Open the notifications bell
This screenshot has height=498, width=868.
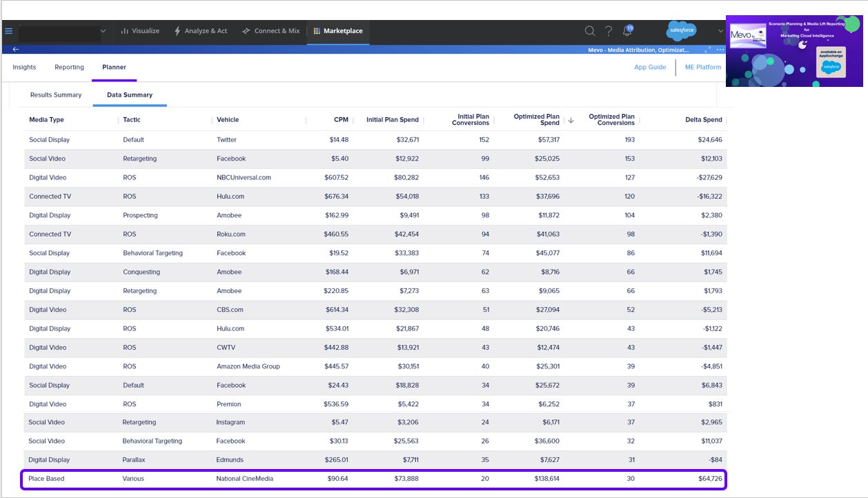point(627,31)
